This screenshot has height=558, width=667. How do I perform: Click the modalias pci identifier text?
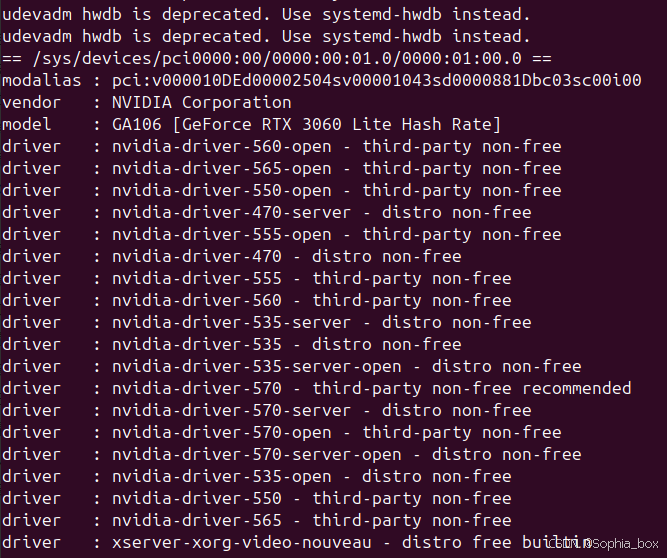pyautogui.click(x=376, y=80)
